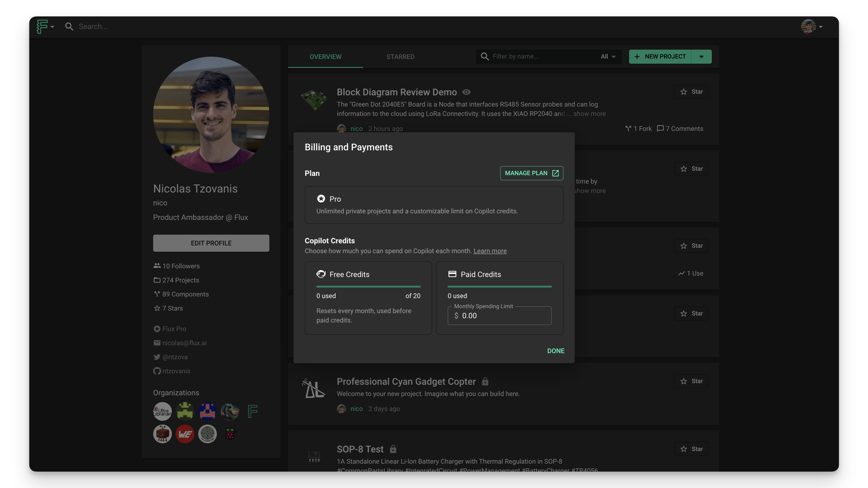Screen dimensions: 868x488
Task: Open the Raspberry Pi organization
Action: 230,434
